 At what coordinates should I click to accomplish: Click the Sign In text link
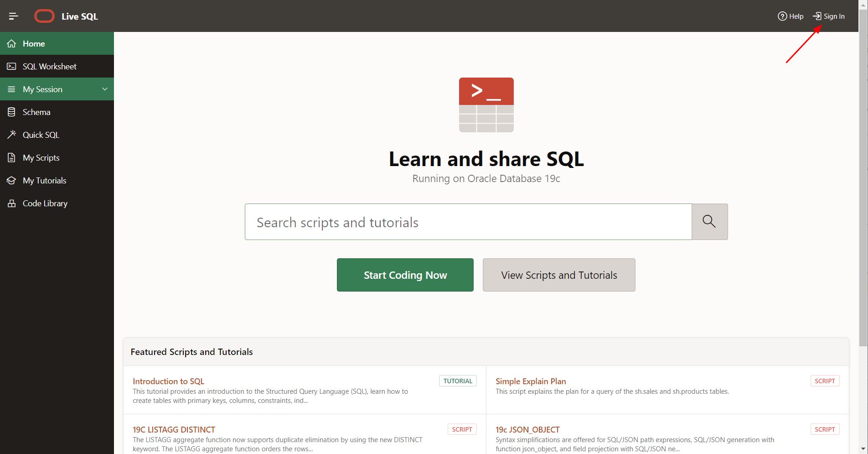(834, 16)
